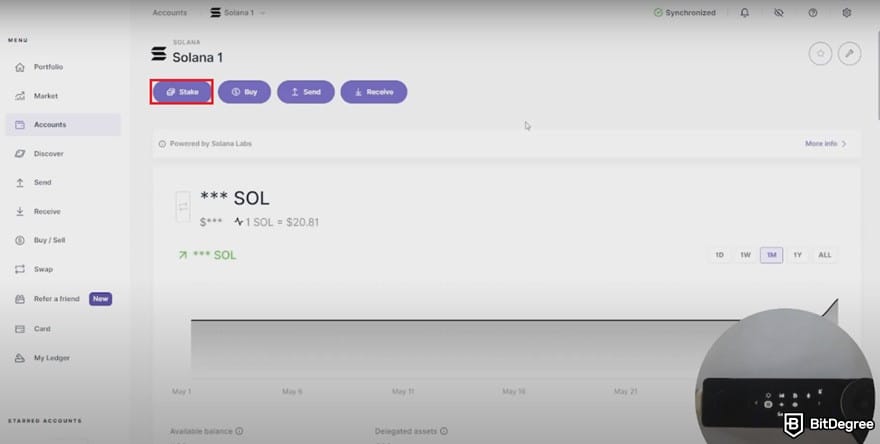
Task: Open Portfolio from the sidebar menu
Action: point(48,67)
